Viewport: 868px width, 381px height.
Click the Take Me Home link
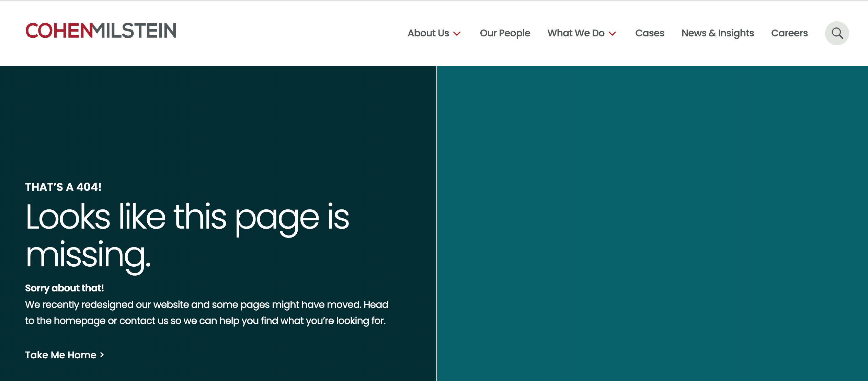tap(61, 355)
